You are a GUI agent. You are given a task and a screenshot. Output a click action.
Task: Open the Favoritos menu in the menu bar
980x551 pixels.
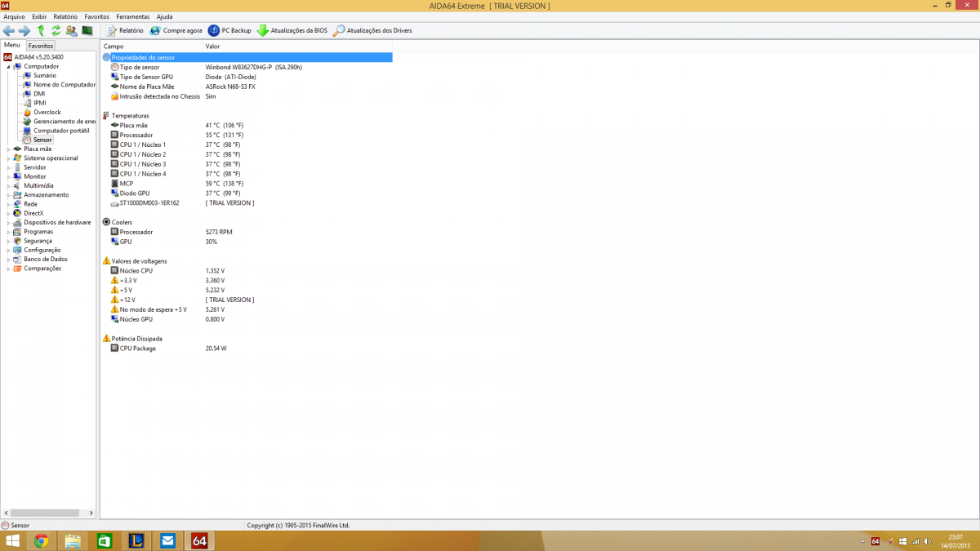pyautogui.click(x=97, y=16)
